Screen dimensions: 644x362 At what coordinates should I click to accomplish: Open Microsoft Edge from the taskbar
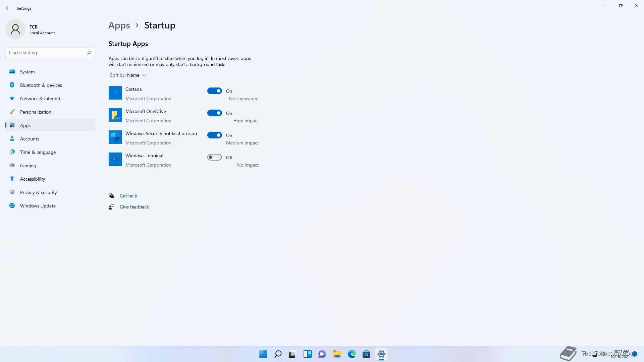[352, 354]
